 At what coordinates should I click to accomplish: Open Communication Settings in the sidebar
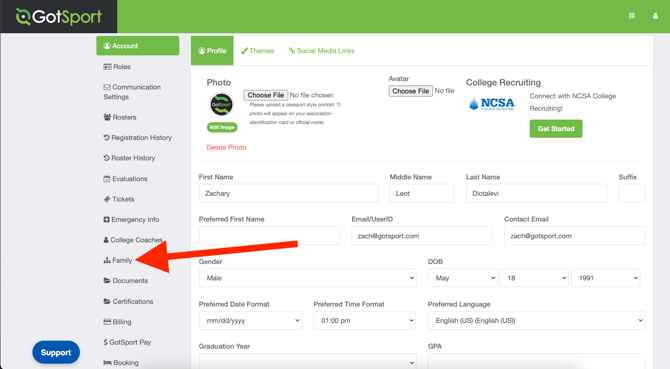click(x=132, y=92)
